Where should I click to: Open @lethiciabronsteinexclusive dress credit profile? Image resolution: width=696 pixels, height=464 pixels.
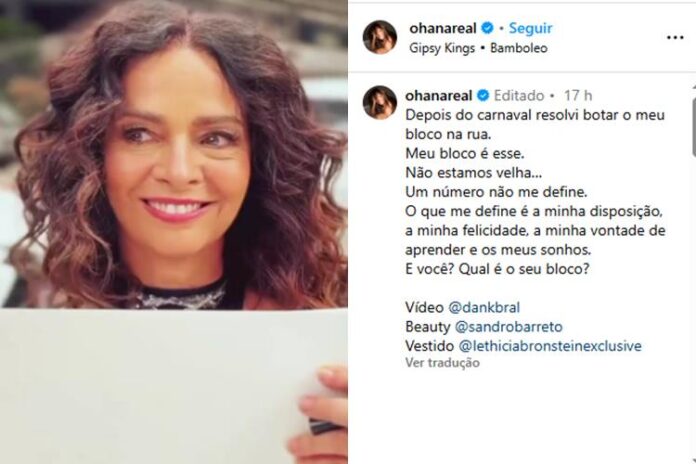(550, 346)
